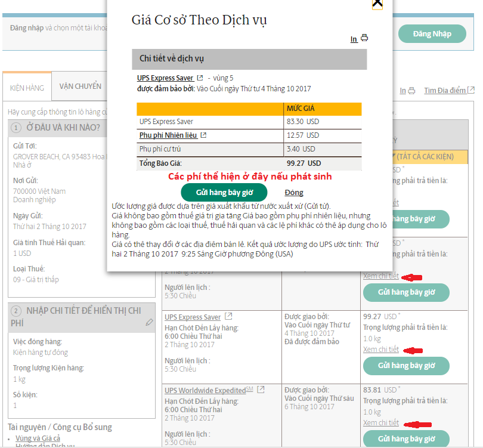Click the partly covered 'hàng bây giờ' button right of the dialog

pyautogui.click(x=421, y=219)
